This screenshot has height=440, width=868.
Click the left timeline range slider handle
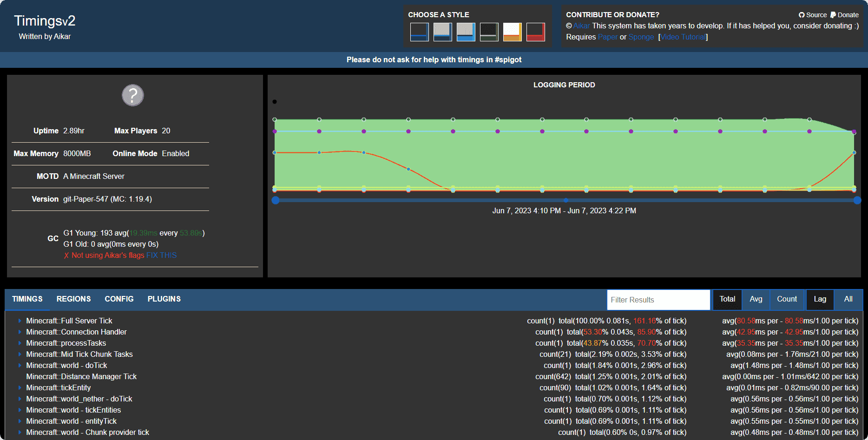[276, 200]
